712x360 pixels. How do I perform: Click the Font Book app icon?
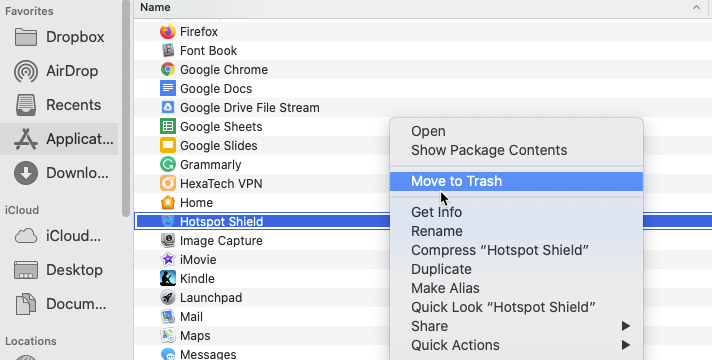pyautogui.click(x=168, y=50)
